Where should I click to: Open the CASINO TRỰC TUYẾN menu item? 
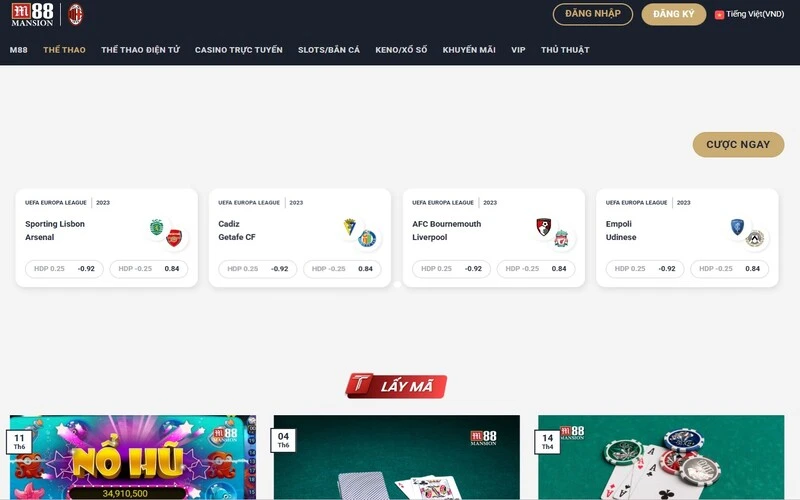click(x=239, y=50)
